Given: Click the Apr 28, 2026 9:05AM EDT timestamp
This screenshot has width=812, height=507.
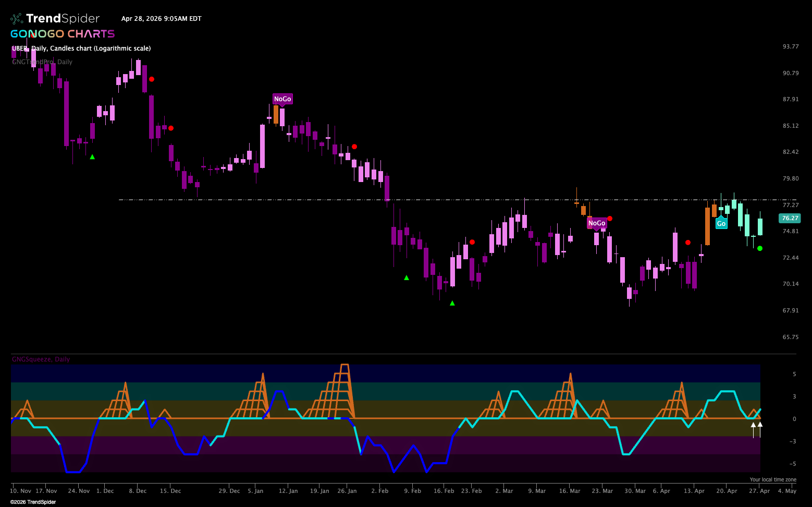Looking at the screenshot, I should 162,19.
